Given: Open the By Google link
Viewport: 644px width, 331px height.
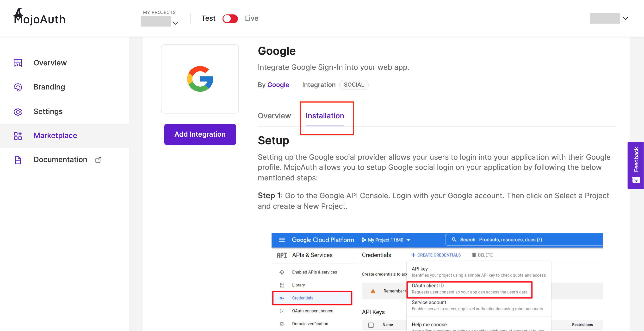Looking at the screenshot, I should point(278,85).
